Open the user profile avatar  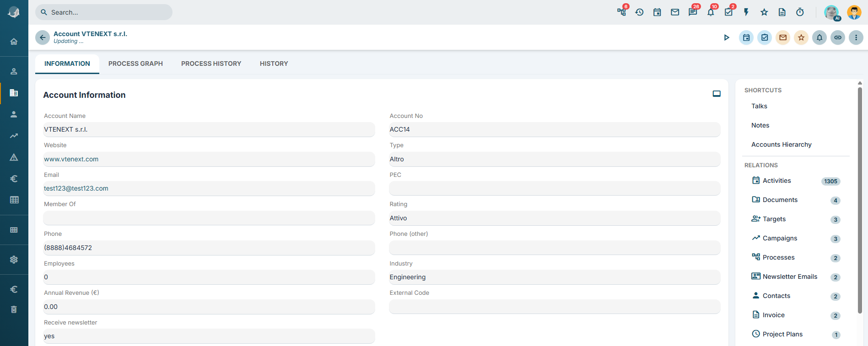click(854, 12)
